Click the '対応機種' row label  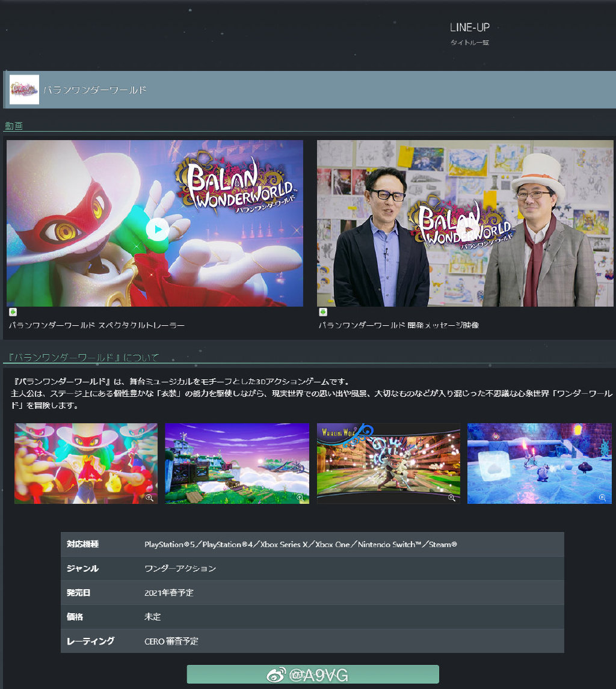(x=82, y=544)
